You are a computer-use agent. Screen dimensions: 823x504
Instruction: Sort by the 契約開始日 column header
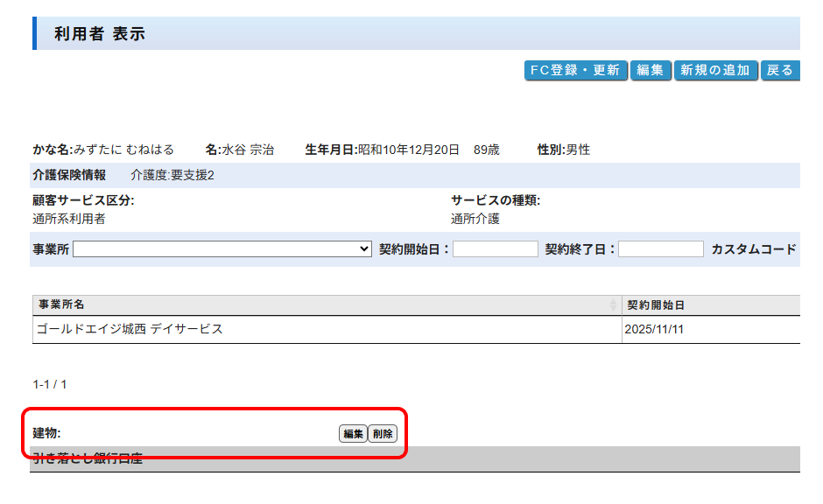(x=655, y=304)
